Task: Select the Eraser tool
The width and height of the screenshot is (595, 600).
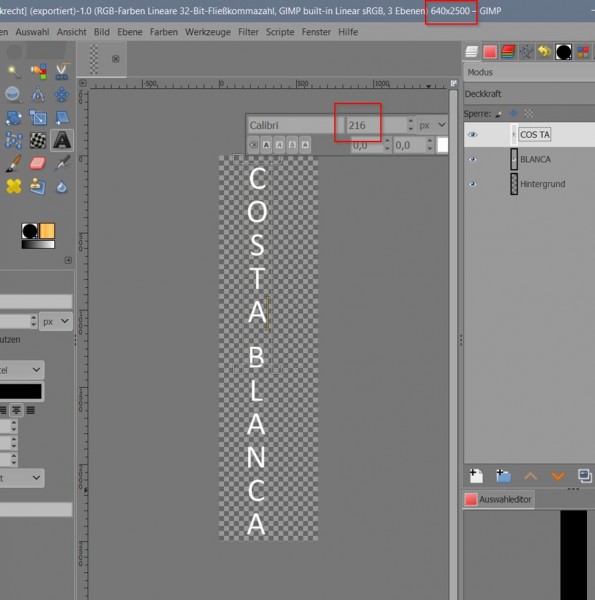Action: point(38,163)
